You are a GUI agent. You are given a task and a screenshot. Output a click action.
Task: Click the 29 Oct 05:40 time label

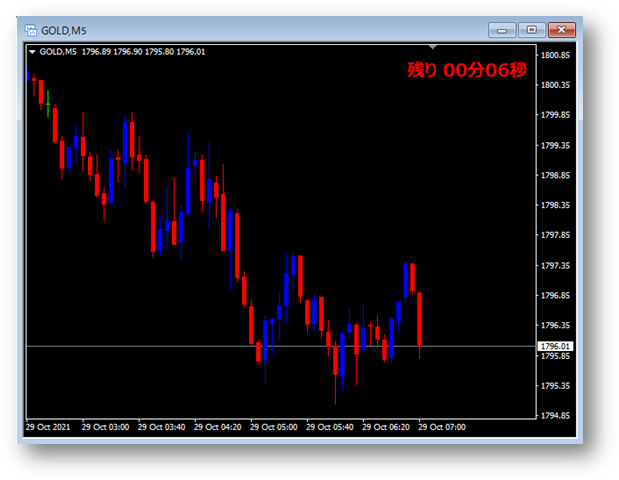click(330, 427)
